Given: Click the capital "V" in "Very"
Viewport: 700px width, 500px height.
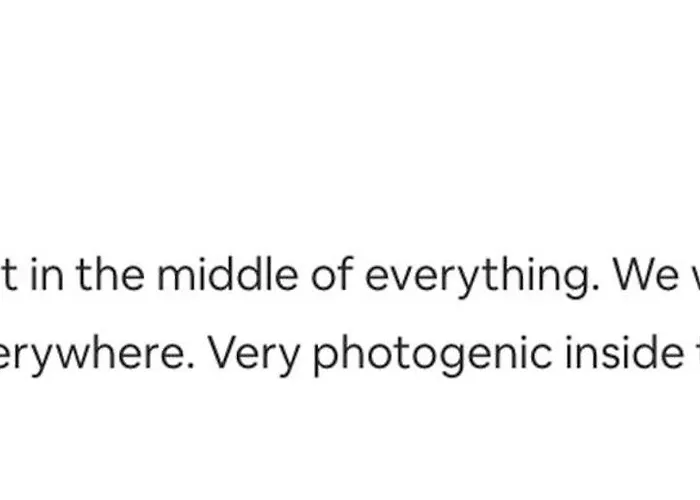Looking at the screenshot, I should [223, 354].
